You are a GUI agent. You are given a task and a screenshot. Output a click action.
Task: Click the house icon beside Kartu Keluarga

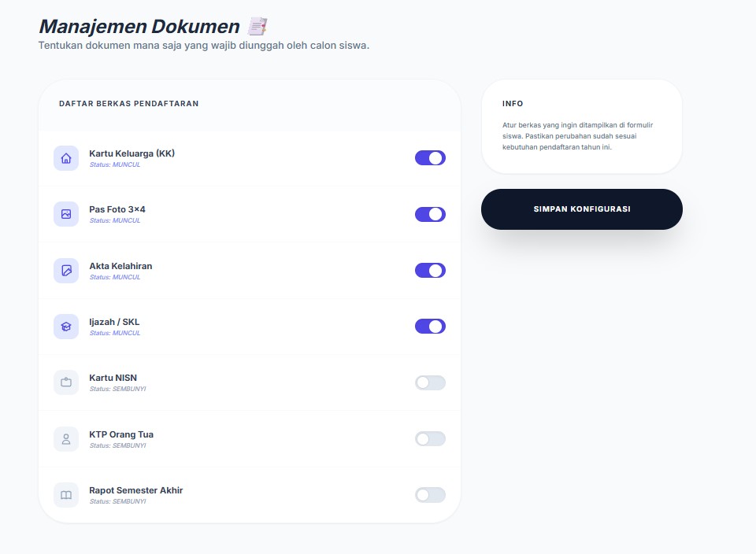[x=66, y=158]
